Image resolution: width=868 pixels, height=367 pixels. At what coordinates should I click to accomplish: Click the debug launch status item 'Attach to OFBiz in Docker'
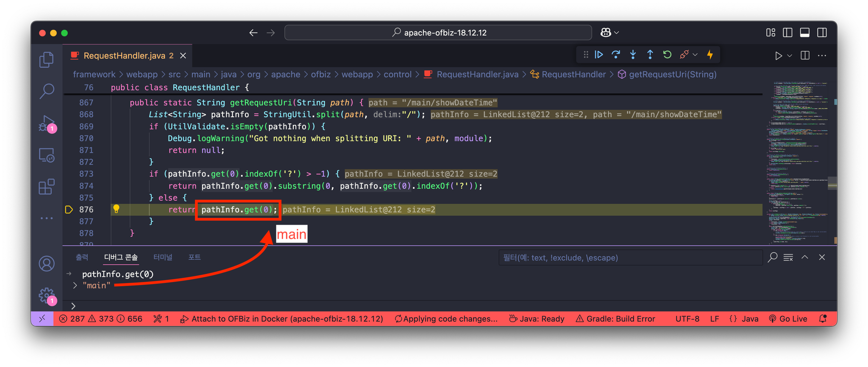[x=282, y=319]
